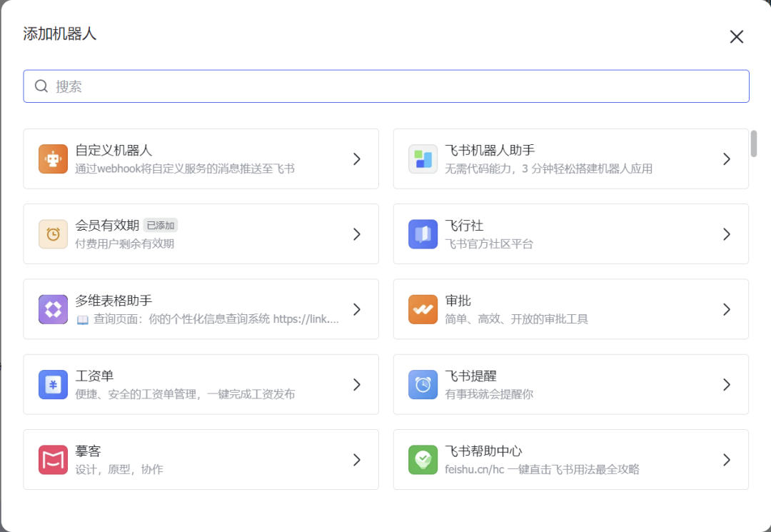Select the 飞行社 title text
771x532 pixels.
click(x=464, y=225)
